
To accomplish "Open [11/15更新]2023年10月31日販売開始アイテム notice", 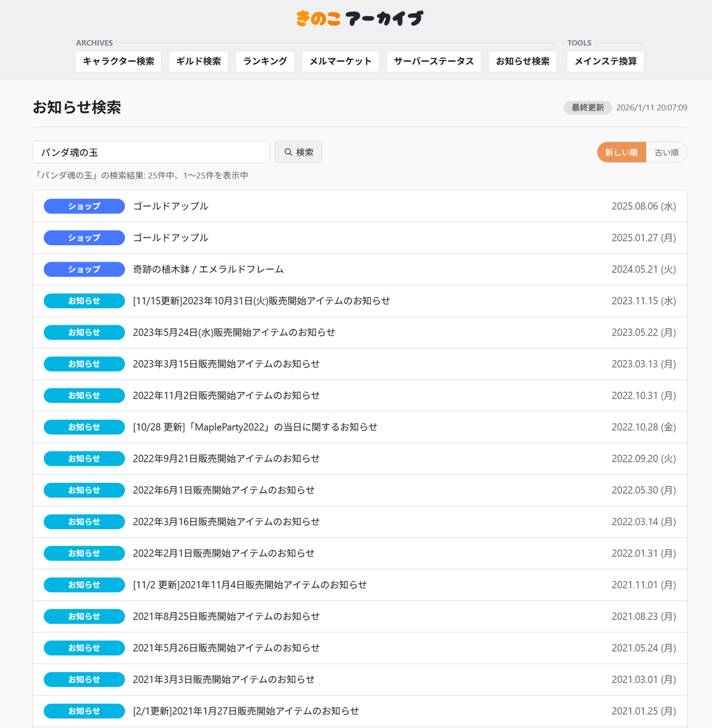I will (360, 301).
